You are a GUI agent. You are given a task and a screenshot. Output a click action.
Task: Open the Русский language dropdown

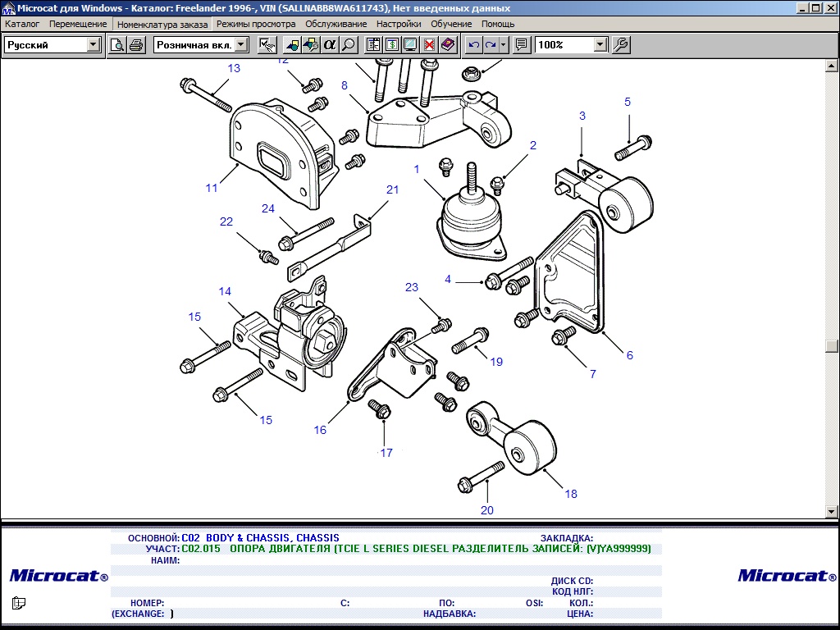pos(94,44)
